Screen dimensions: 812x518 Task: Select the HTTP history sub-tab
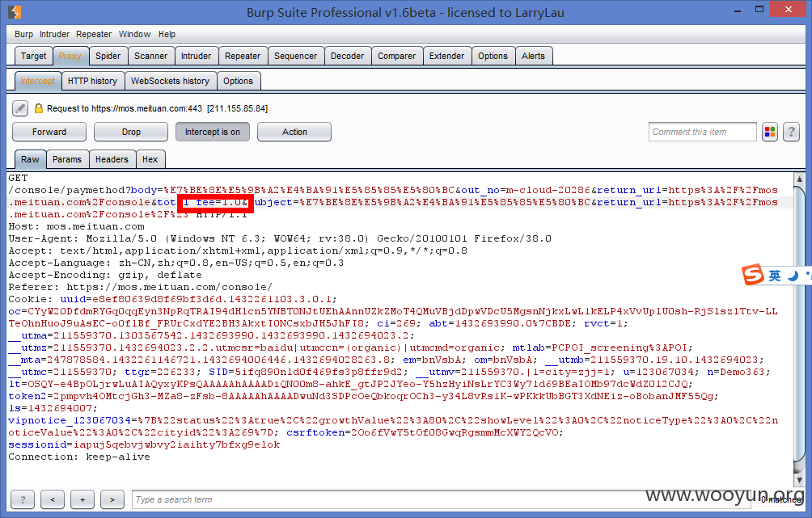click(x=93, y=82)
